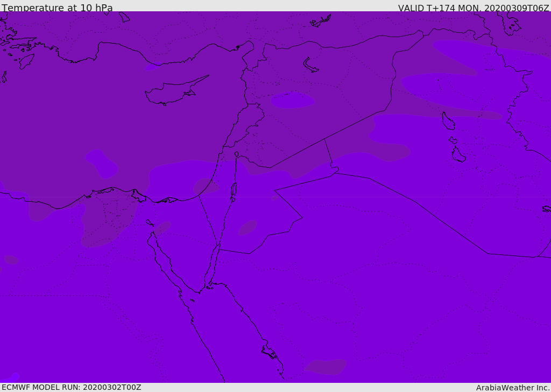Click the island cluster on Red Sea coast
Image resolution: width=551 pixels, height=392 pixels.
[x=270, y=352]
